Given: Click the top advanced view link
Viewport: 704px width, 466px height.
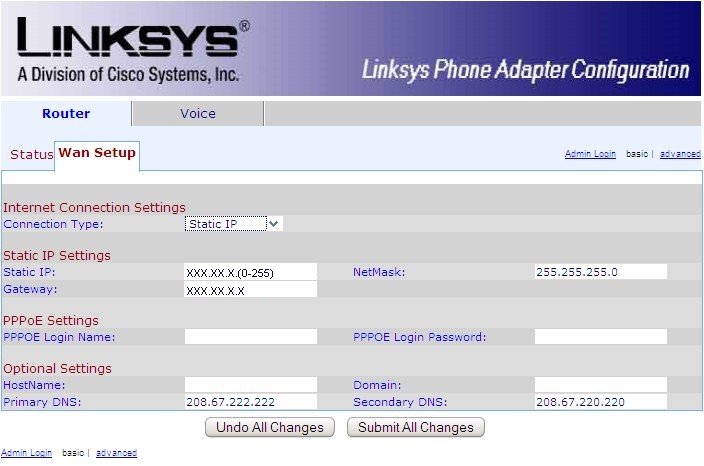Looking at the screenshot, I should [x=680, y=155].
